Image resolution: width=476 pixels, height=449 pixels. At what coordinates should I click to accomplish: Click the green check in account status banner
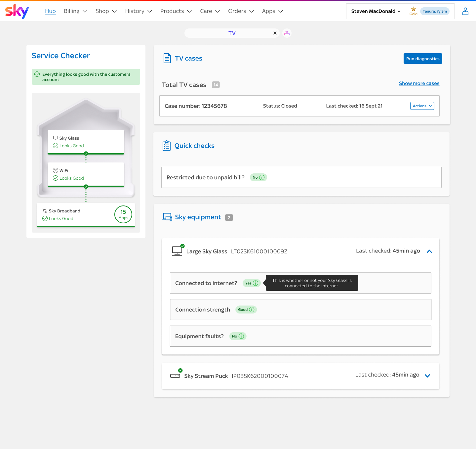[37, 74]
